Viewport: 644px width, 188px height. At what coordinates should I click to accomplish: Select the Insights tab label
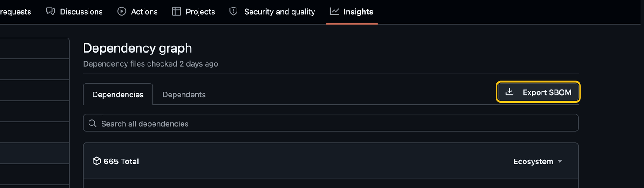click(x=358, y=12)
